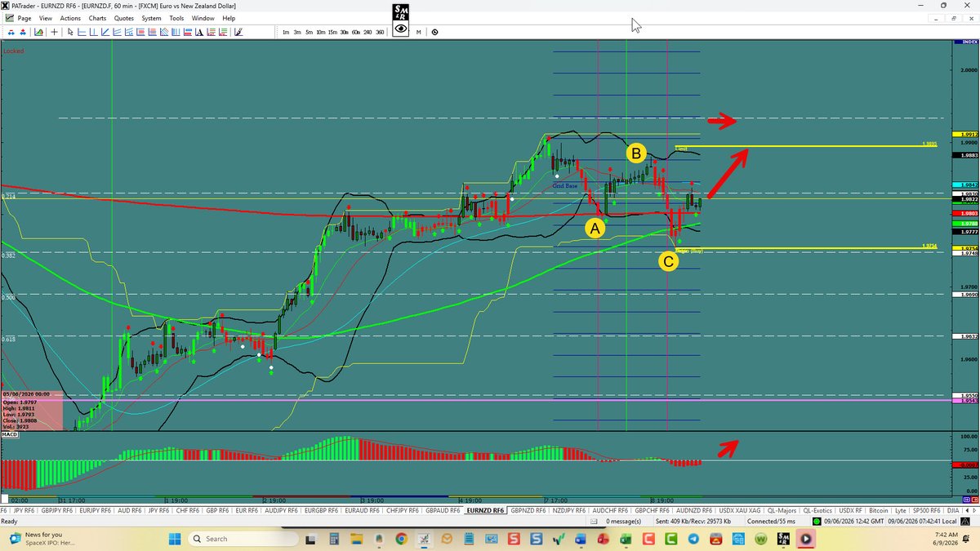Open the Tools menu
Screen dimensions: 980x551
click(176, 17)
